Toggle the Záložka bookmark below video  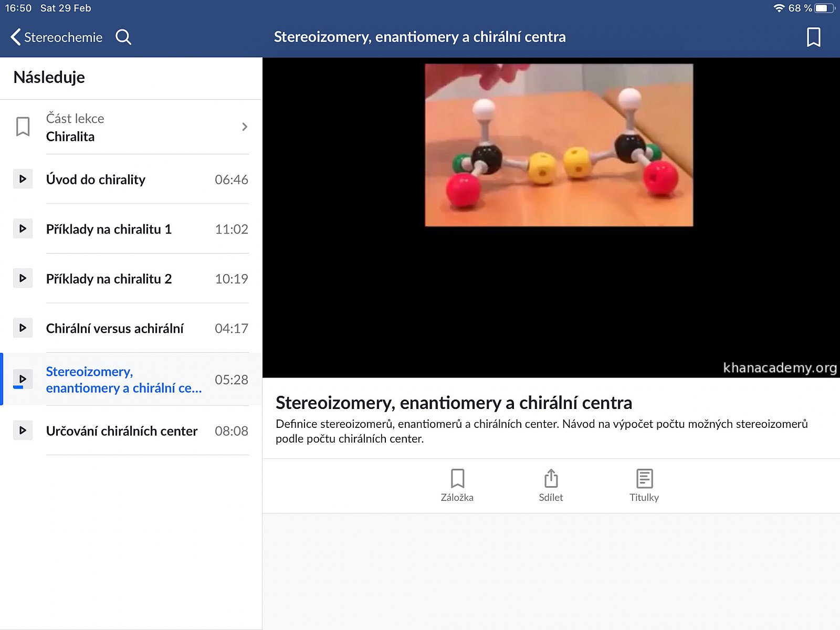point(457,485)
